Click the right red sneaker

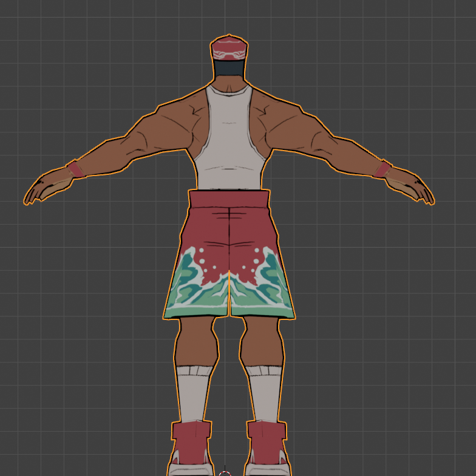(x=268, y=448)
